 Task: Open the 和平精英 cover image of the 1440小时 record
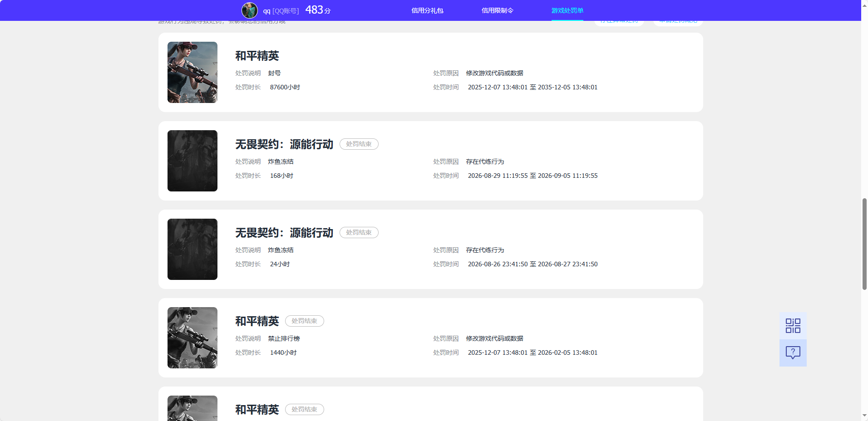192,338
